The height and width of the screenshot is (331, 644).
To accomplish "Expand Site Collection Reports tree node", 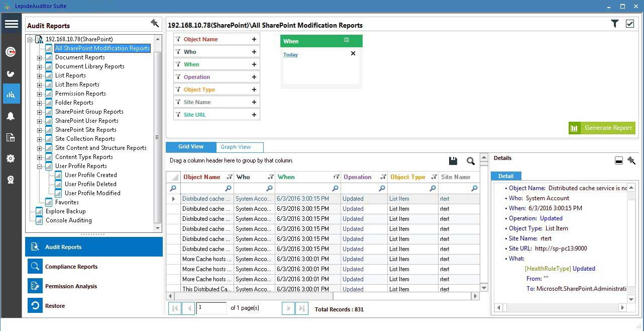I will tap(39, 139).
